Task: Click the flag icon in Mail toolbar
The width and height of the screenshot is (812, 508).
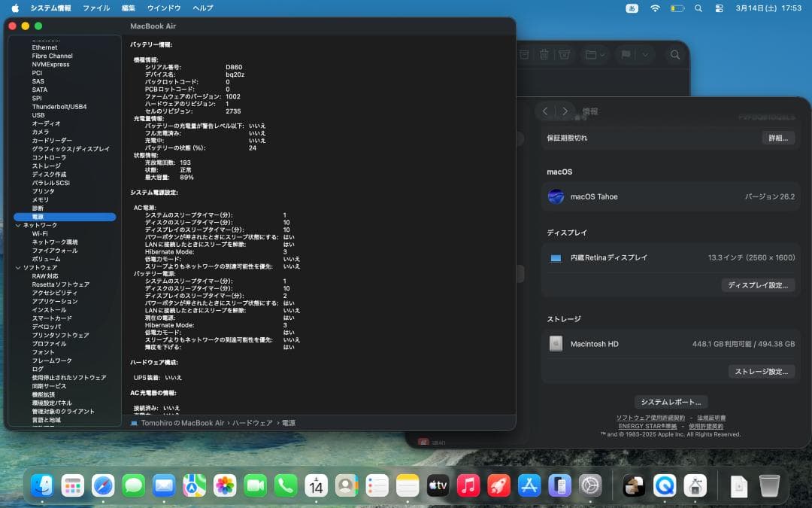Action: [x=626, y=54]
